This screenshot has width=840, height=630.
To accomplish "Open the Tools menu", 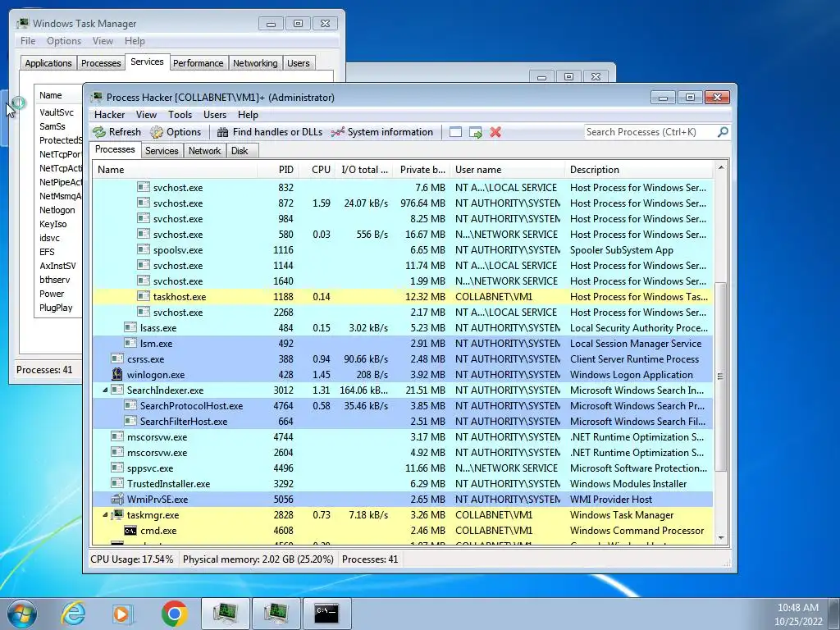I will (x=180, y=115).
